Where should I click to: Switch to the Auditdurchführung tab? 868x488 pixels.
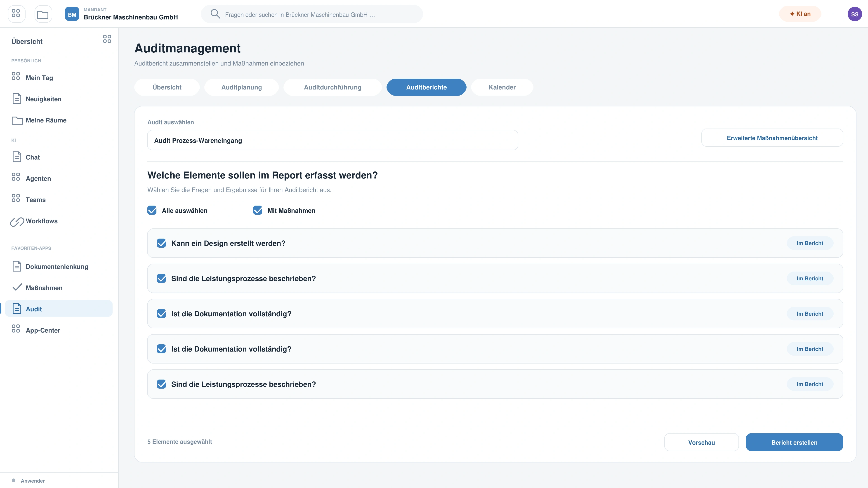pos(333,87)
